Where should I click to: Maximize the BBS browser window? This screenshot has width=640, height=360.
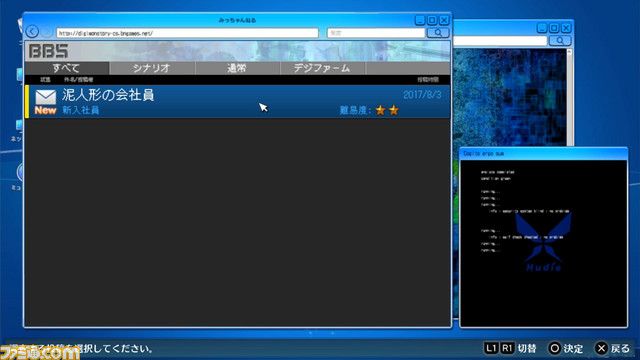pyautogui.click(x=432, y=20)
